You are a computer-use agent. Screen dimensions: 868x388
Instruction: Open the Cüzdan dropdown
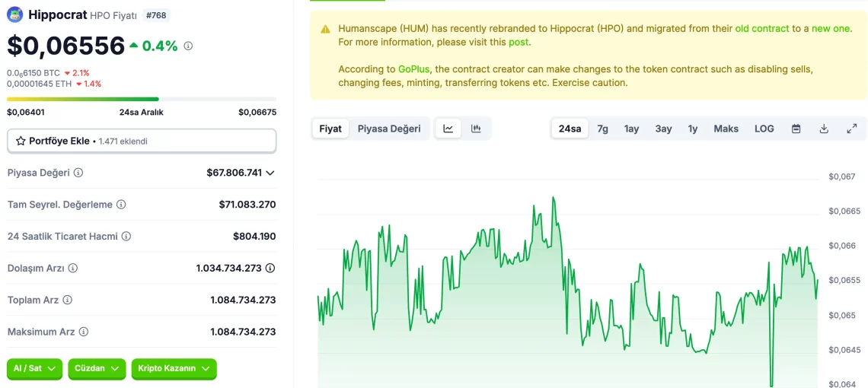tap(97, 368)
